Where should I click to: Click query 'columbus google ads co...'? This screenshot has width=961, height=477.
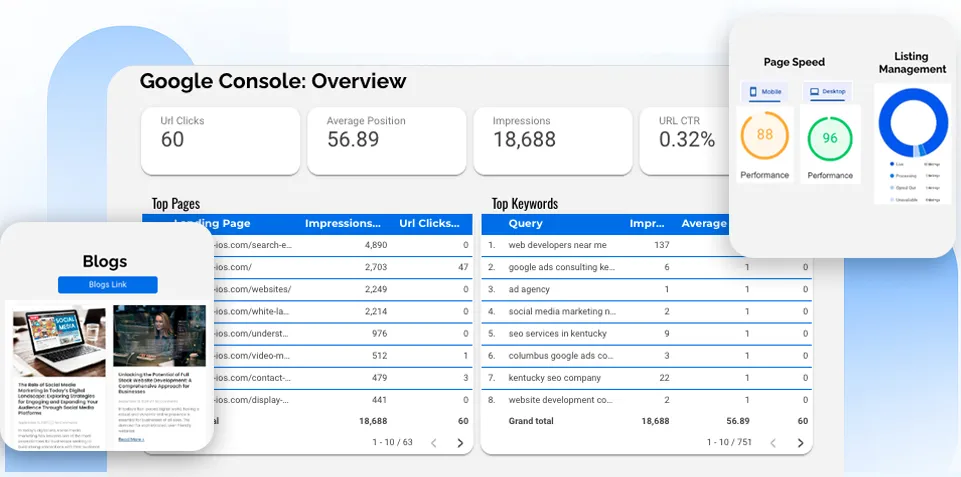point(561,356)
